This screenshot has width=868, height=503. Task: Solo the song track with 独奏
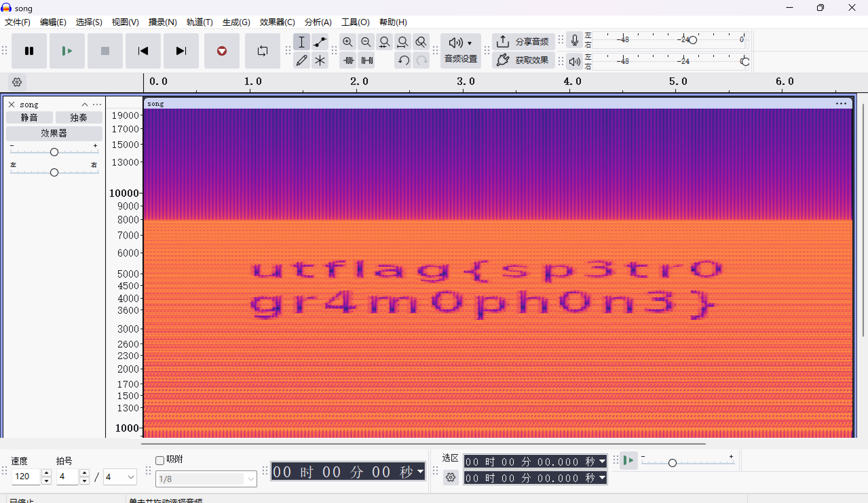coord(78,117)
